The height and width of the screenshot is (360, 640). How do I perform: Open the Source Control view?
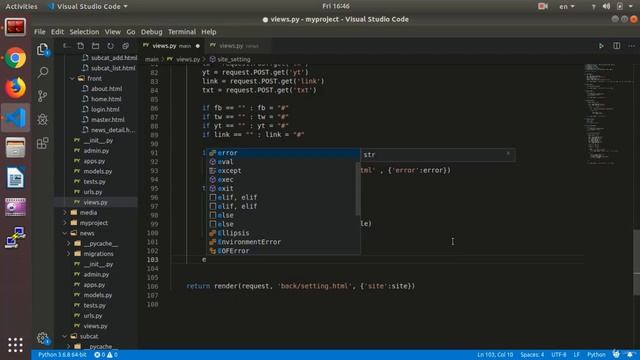tap(42, 96)
